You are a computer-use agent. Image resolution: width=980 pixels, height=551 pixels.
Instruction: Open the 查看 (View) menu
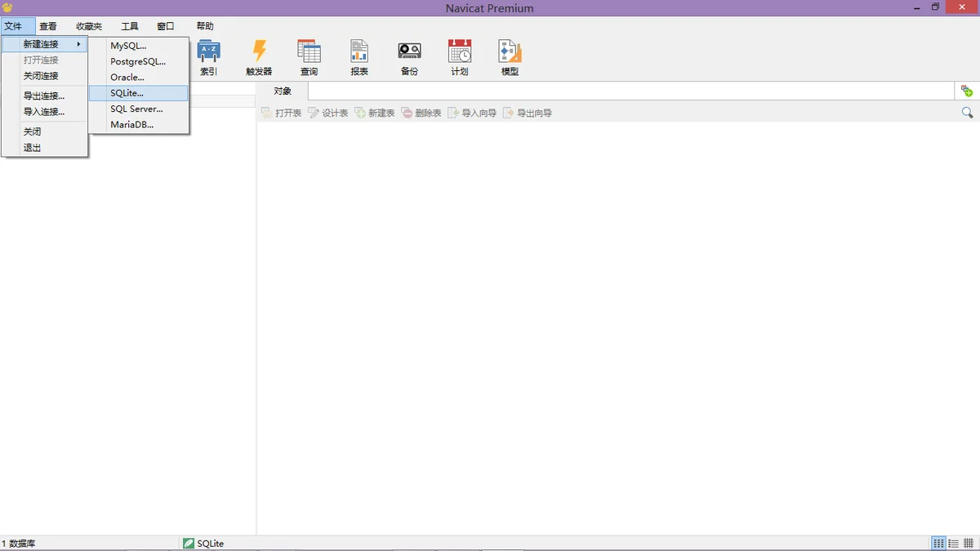(x=48, y=26)
